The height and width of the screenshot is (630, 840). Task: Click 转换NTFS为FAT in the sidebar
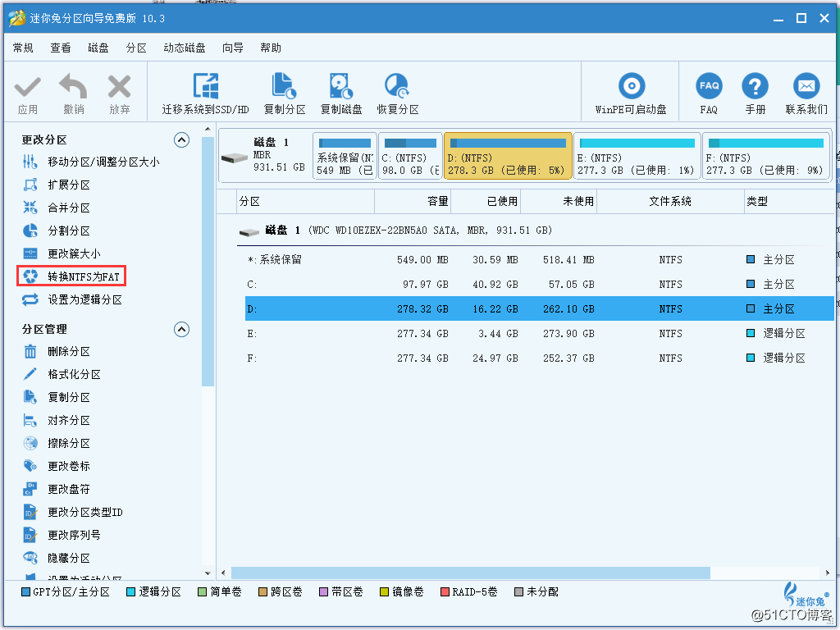click(x=71, y=276)
